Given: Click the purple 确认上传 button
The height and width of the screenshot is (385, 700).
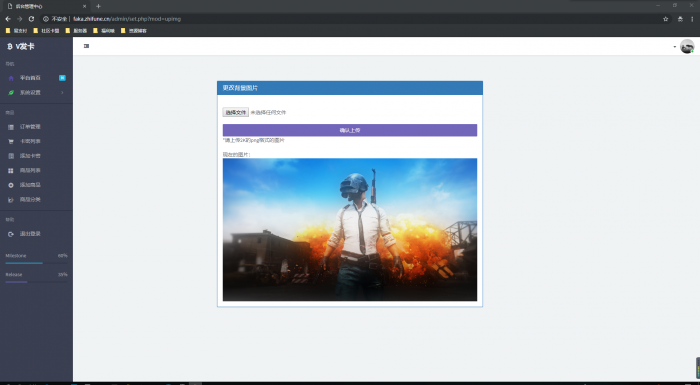Looking at the screenshot, I should [350, 130].
